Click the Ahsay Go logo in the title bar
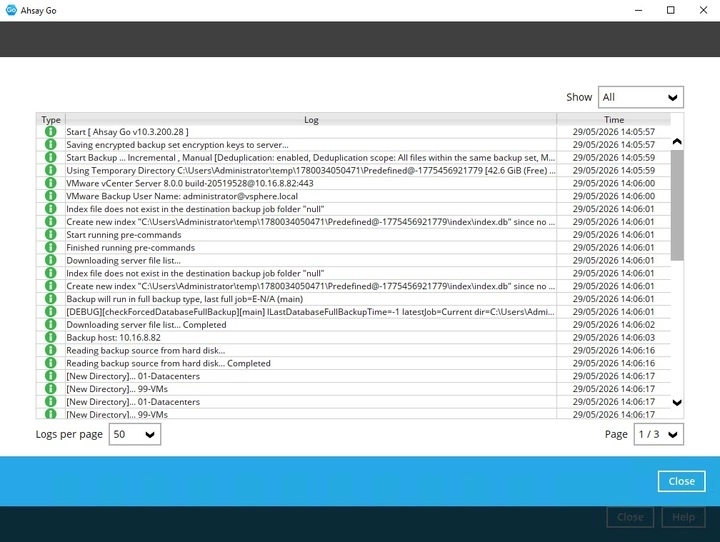This screenshot has width=720, height=542. click(x=11, y=10)
